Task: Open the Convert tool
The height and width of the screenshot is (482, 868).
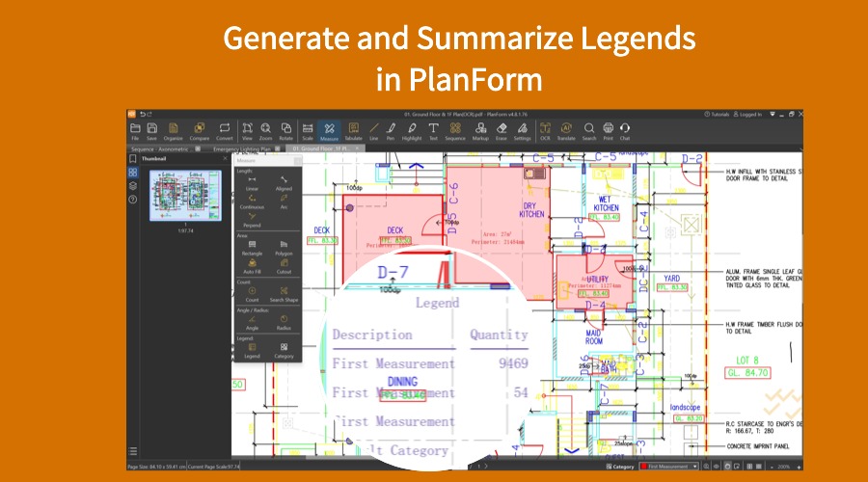Action: [x=224, y=132]
